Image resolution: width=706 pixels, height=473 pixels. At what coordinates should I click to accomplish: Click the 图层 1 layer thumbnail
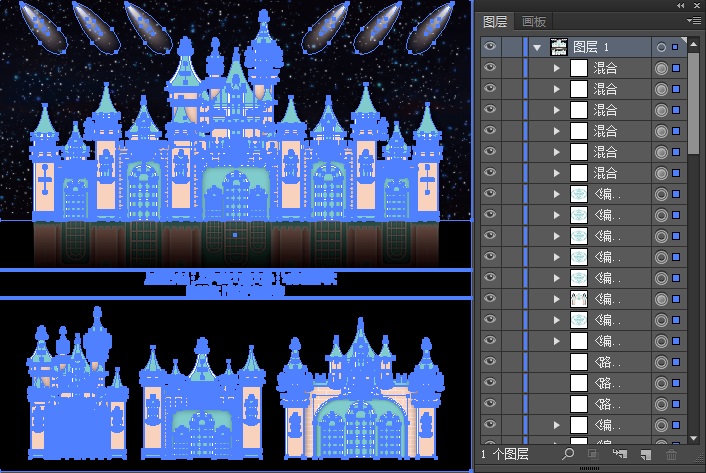(559, 47)
